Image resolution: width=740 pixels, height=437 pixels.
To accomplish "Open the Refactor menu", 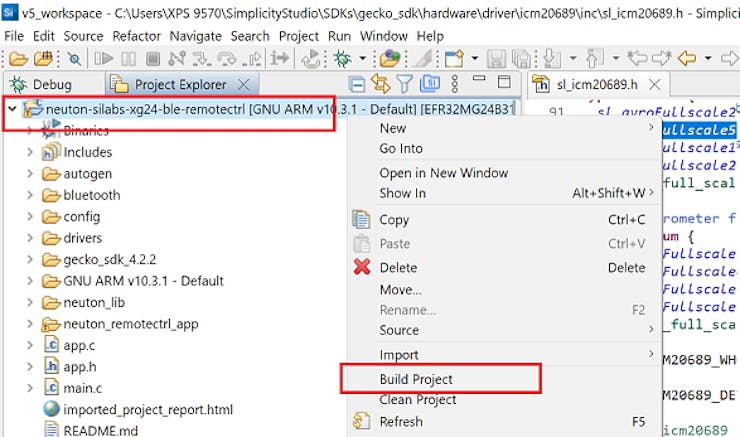I will [x=136, y=36].
